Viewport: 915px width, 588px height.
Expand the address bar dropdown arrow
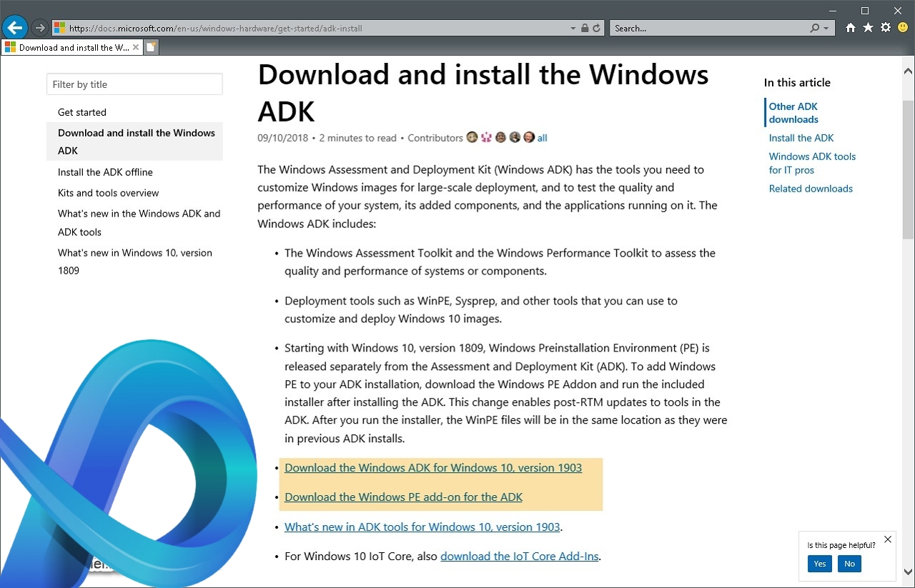coord(573,29)
